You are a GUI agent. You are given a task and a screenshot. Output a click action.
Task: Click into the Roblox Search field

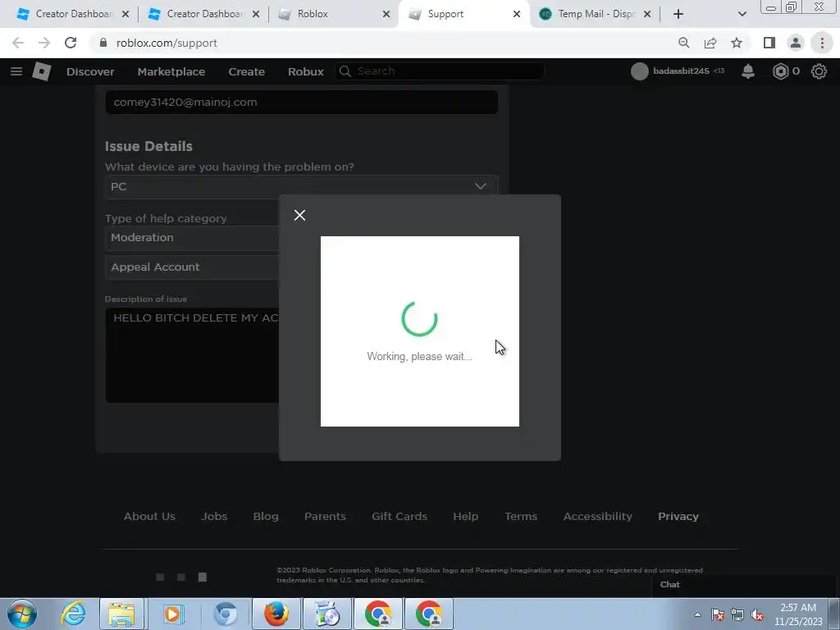[440, 71]
